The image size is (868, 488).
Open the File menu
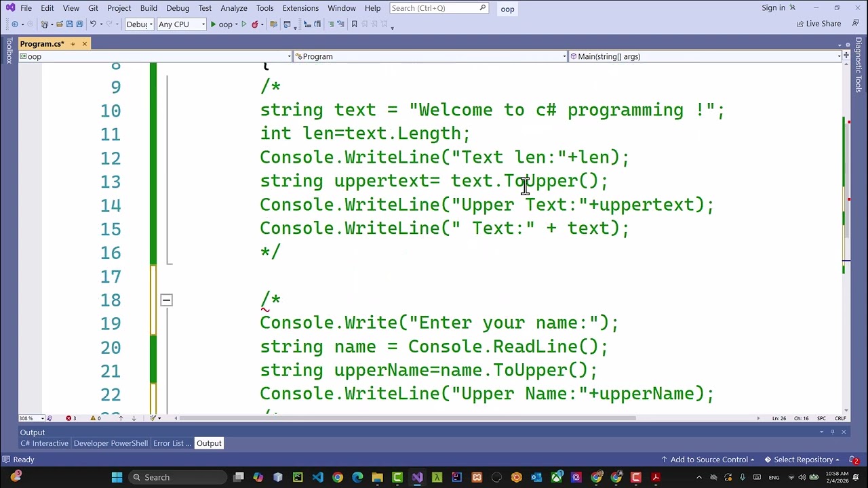pyautogui.click(x=26, y=8)
